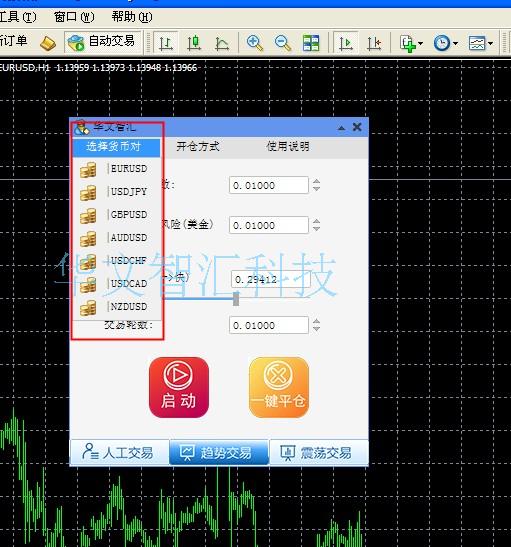This screenshot has width=511, height=547.
Task: Tile chart windows with grid icon
Action: click(310, 43)
